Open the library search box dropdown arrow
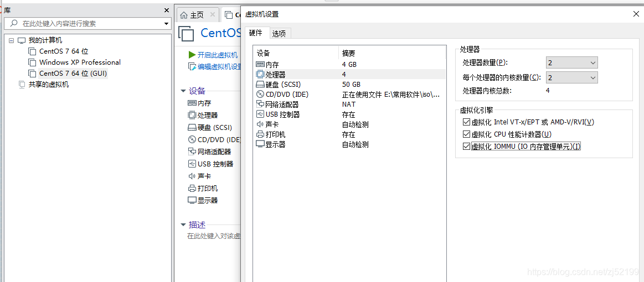644x282 pixels. coord(166,24)
